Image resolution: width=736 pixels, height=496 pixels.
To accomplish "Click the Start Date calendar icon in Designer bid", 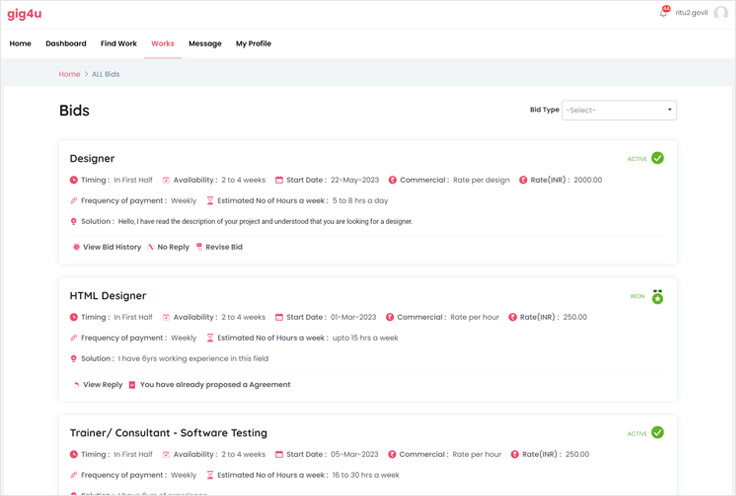I will (279, 180).
